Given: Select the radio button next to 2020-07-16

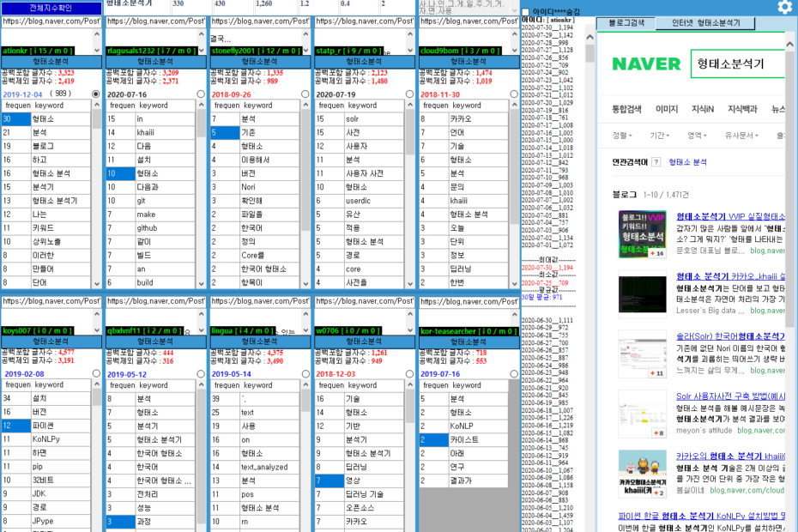Looking at the screenshot, I should pos(201,94).
